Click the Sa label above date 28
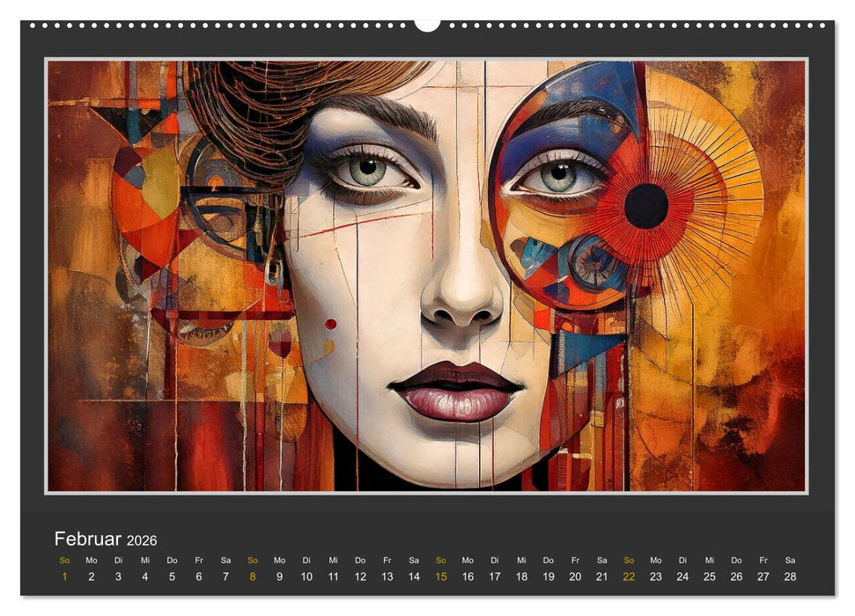The height and width of the screenshot is (616, 855). click(790, 560)
